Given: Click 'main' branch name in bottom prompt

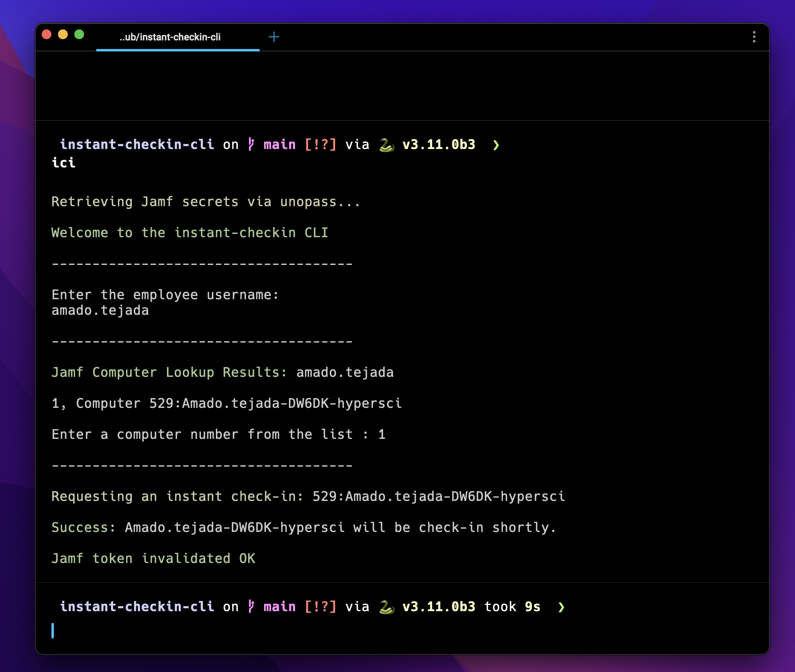Looking at the screenshot, I should click(x=280, y=607).
